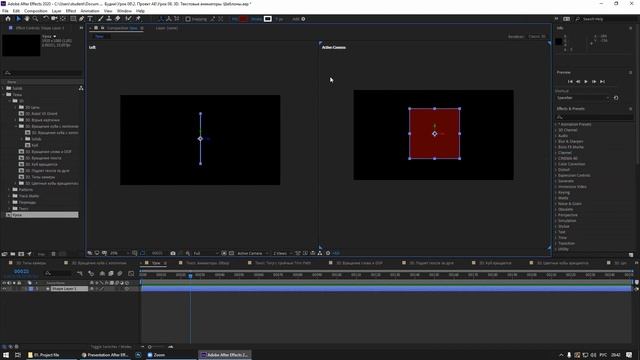Enable Frame Blending switch in timeline header
Screen dimensions: 640x360
click(111, 273)
